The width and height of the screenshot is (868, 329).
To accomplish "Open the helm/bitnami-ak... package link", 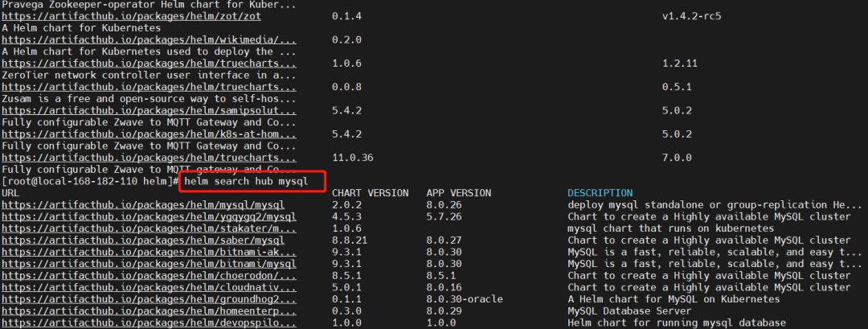I will 149,253.
